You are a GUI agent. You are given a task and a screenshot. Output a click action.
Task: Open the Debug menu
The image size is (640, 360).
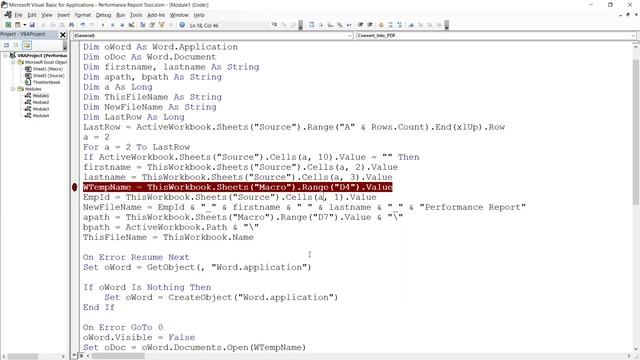(x=103, y=15)
